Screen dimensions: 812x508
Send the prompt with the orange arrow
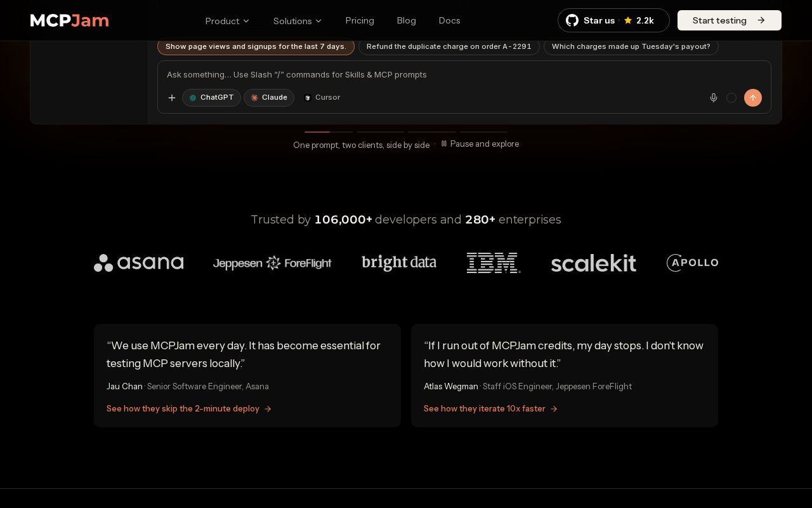[753, 98]
